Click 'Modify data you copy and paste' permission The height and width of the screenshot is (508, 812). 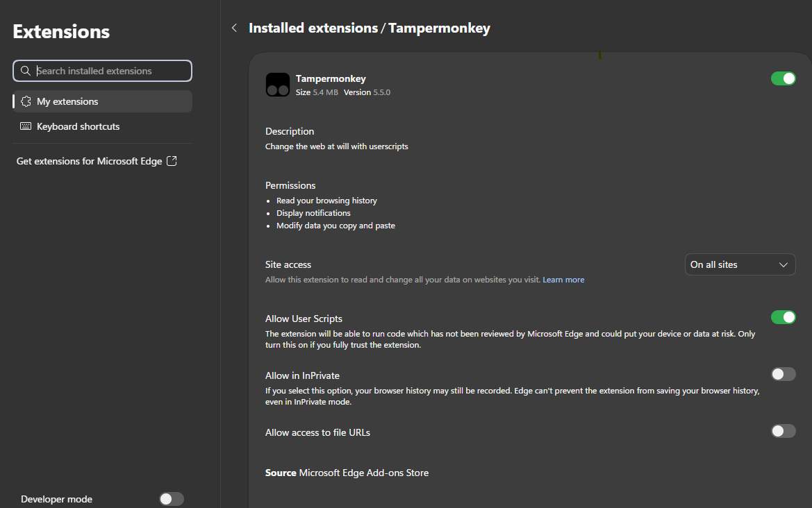coord(335,226)
